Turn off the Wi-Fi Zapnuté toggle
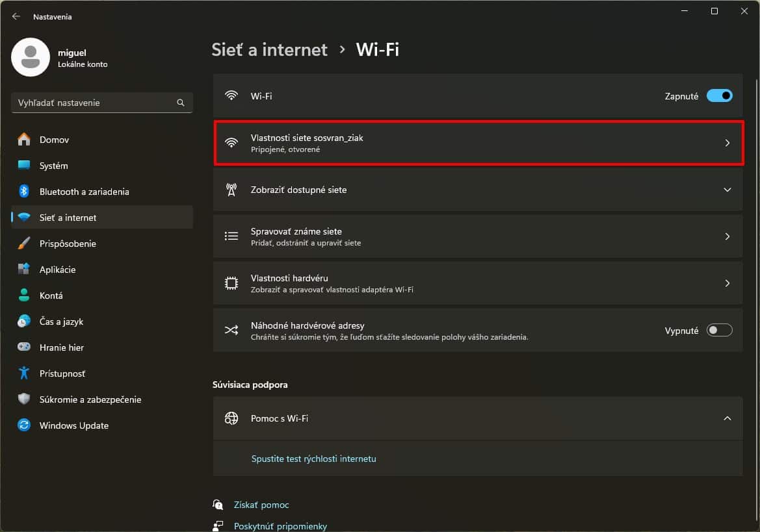Viewport: 760px width, 532px height. [x=719, y=96]
